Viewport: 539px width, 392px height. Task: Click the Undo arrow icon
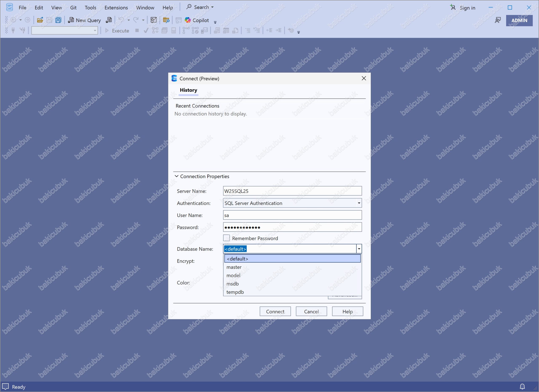(121, 20)
